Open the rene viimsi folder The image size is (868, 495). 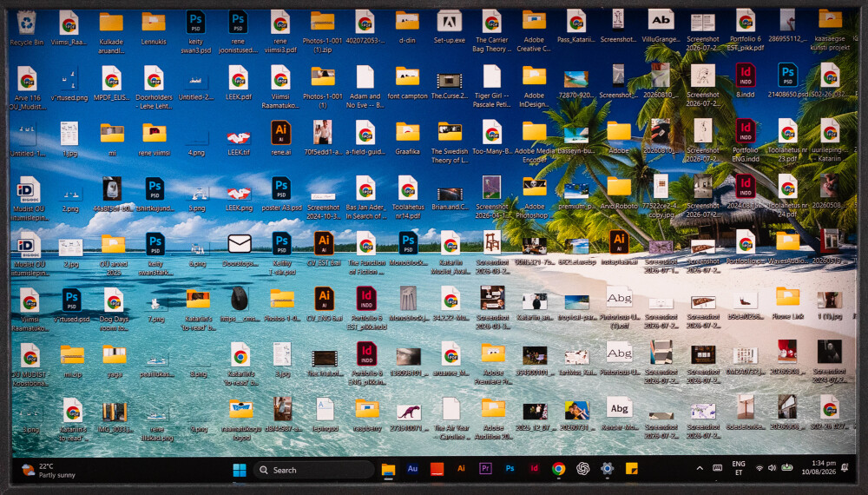(x=155, y=134)
